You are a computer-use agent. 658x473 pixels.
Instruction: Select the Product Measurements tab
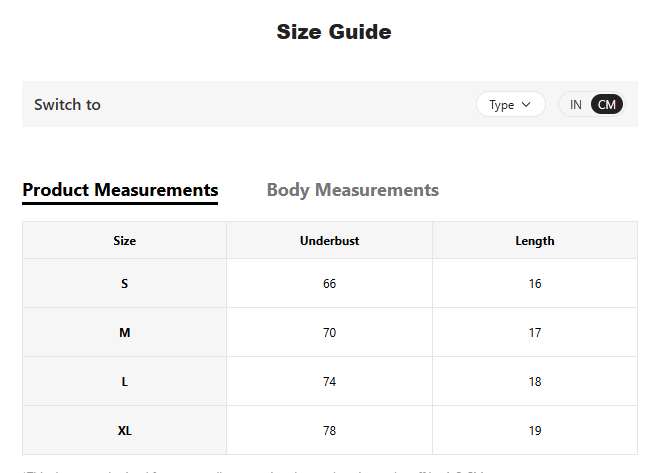point(120,190)
